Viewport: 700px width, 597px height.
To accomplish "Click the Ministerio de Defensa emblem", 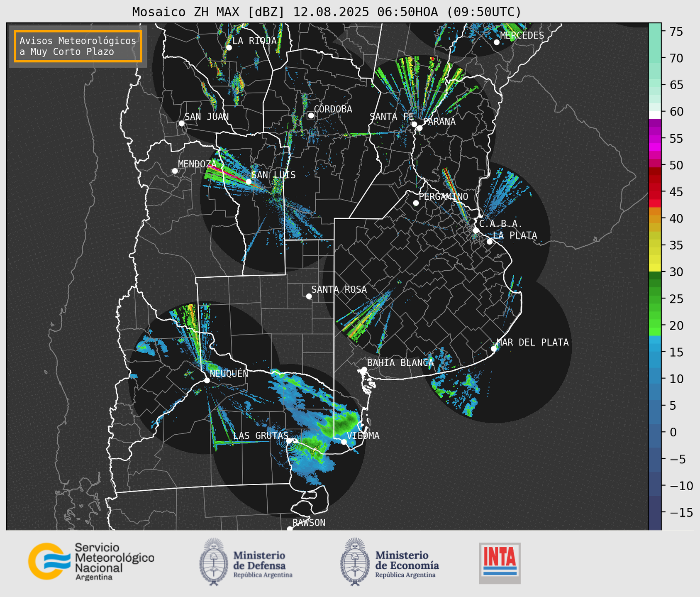I will 214,562.
